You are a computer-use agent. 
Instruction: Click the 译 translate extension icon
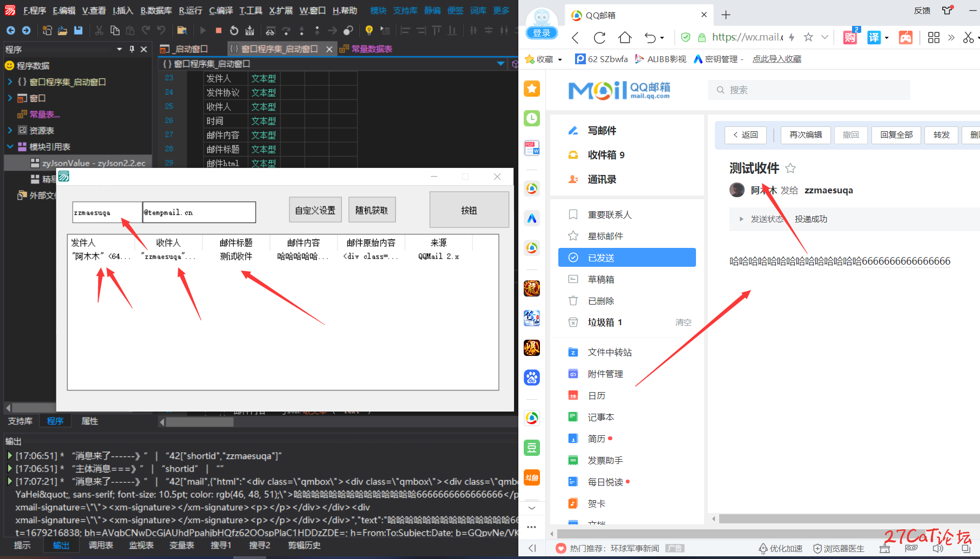[874, 37]
